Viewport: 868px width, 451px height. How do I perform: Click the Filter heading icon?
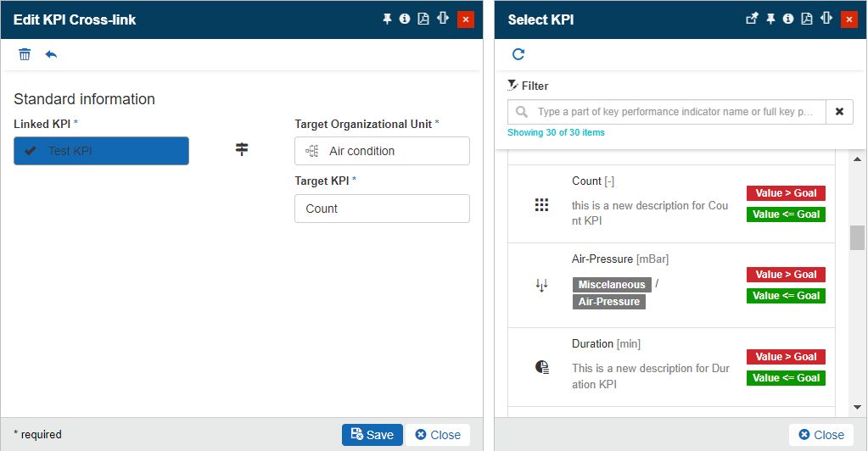click(512, 86)
